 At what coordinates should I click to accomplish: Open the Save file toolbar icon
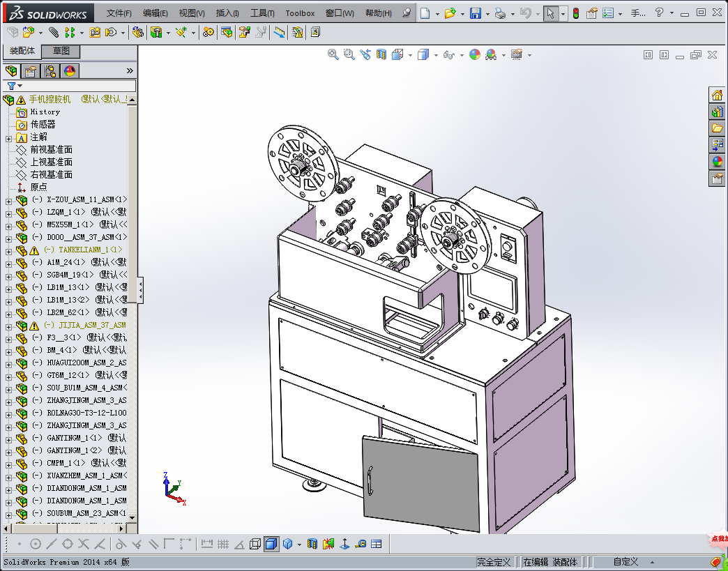(475, 13)
